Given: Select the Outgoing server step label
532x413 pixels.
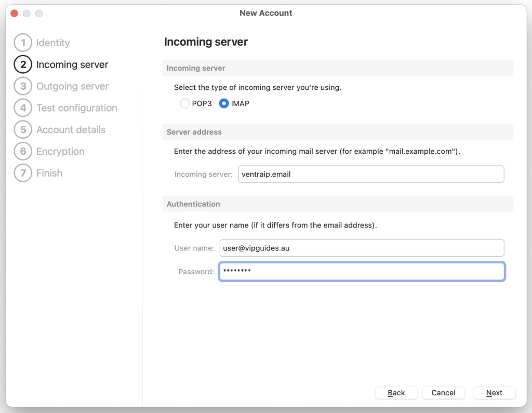Looking at the screenshot, I should 72,86.
